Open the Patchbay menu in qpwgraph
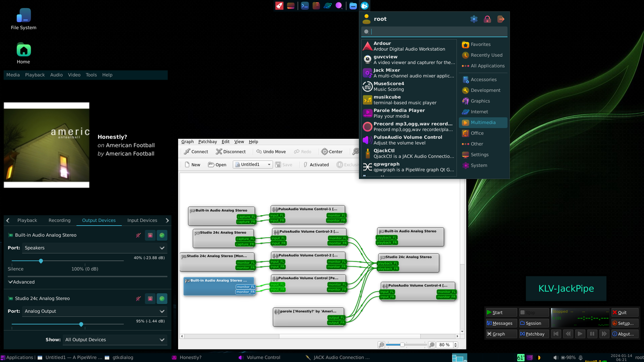This screenshot has height=362, width=644. click(x=208, y=142)
